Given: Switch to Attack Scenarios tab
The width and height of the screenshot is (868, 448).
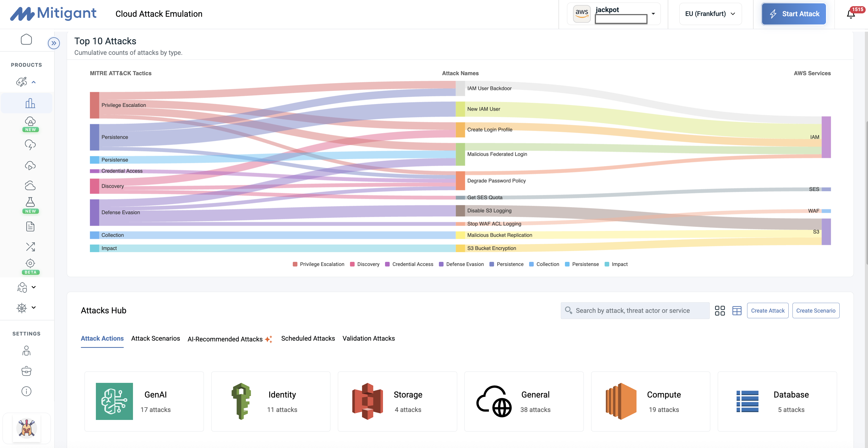Looking at the screenshot, I should [155, 338].
